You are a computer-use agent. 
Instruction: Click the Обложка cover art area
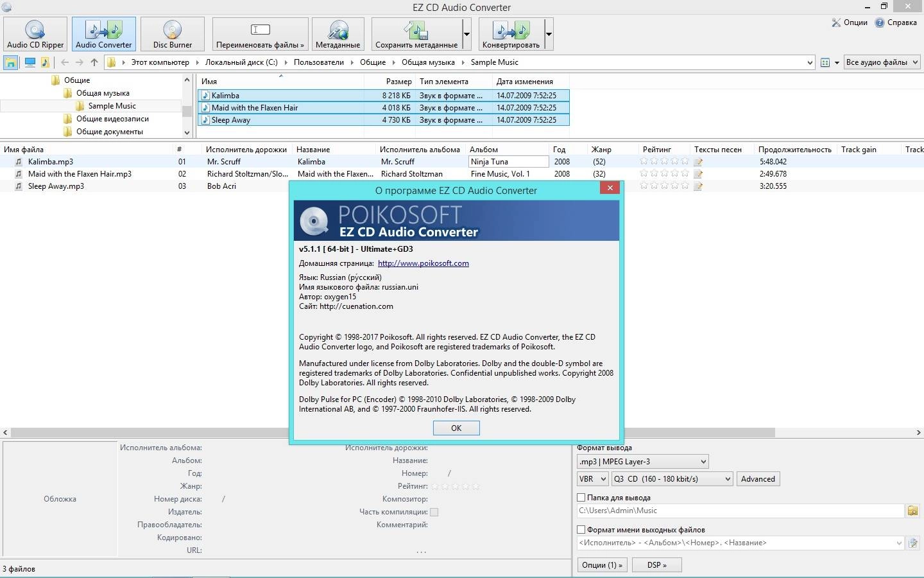[60, 499]
